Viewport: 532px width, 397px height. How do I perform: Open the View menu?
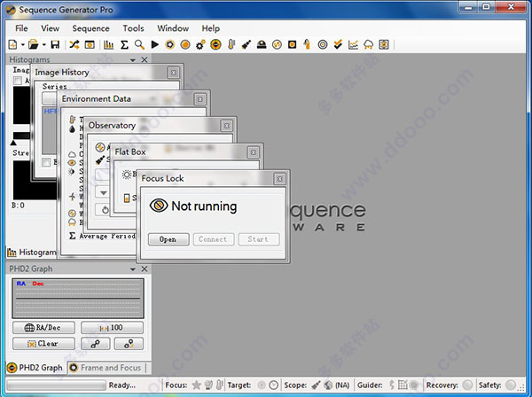(51, 28)
